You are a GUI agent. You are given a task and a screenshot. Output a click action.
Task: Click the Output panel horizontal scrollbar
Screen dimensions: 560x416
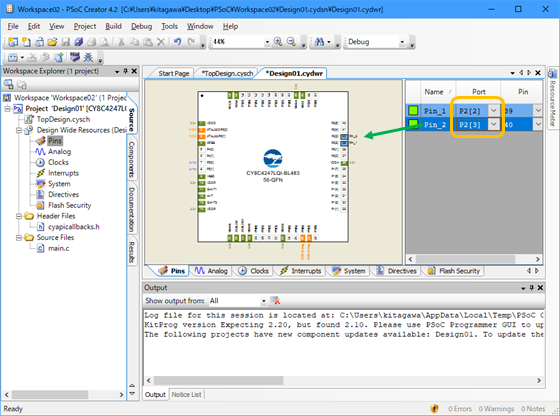344,381
